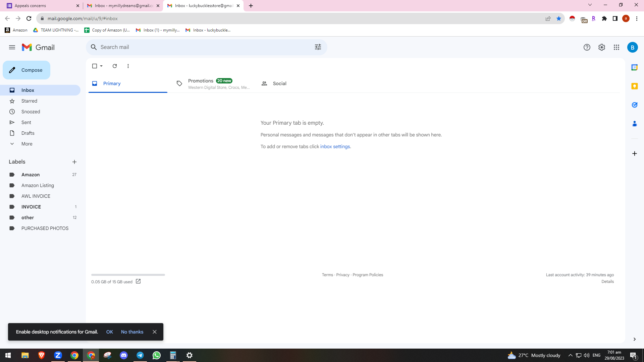Hide the side panel chevron
The height and width of the screenshot is (362, 644).
coord(635,339)
